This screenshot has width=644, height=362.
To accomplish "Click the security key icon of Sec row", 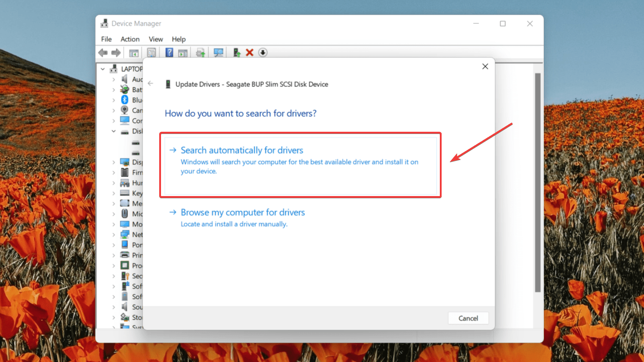I will tap(125, 276).
